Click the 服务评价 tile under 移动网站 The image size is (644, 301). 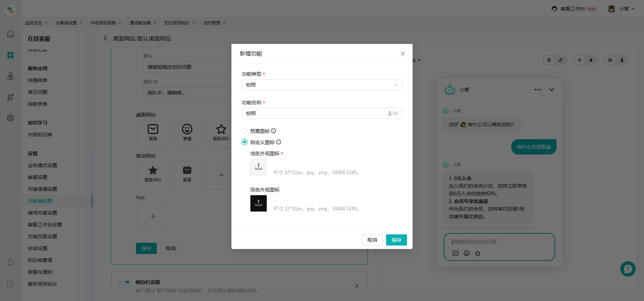coord(153,175)
